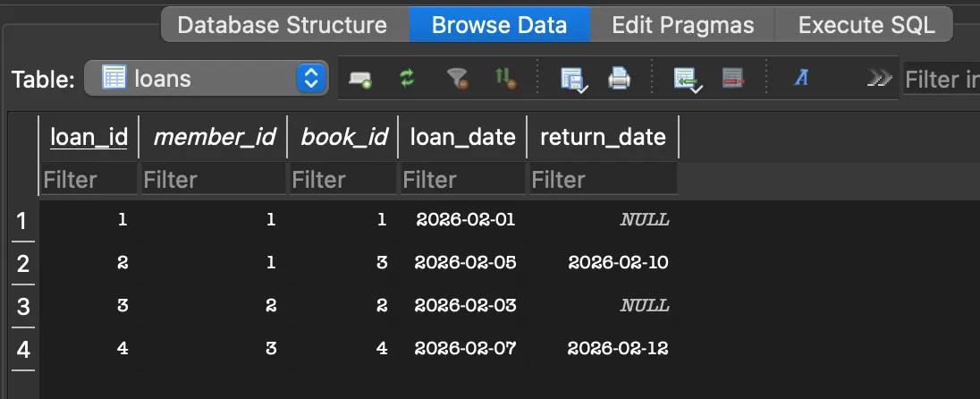The width and height of the screenshot is (980, 399).
Task: Go to the Edit Pragmas tab
Action: click(683, 25)
